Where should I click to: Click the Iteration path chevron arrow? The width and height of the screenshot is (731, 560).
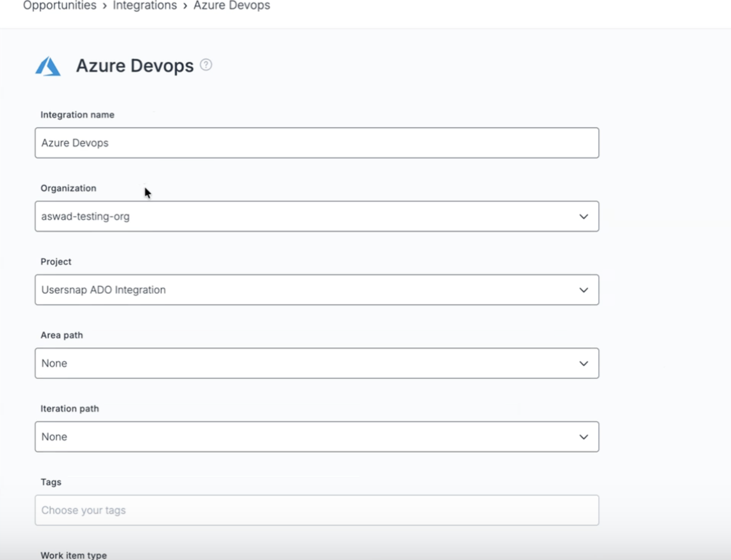click(x=584, y=437)
